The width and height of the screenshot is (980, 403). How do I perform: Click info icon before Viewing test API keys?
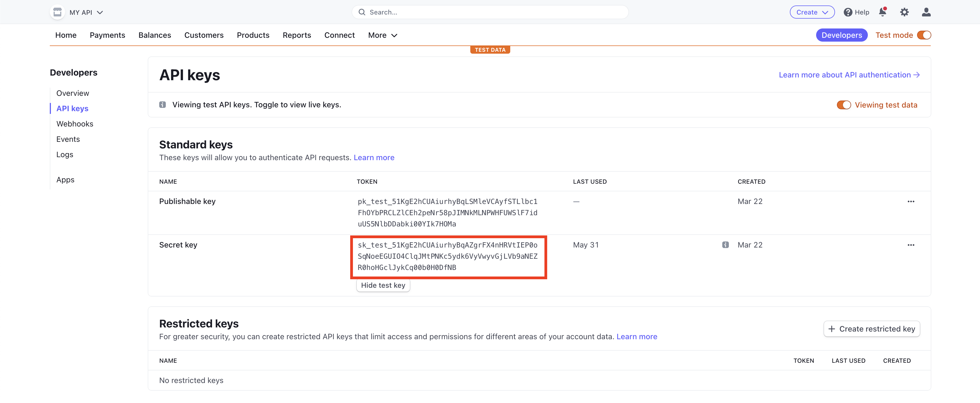pos(163,105)
